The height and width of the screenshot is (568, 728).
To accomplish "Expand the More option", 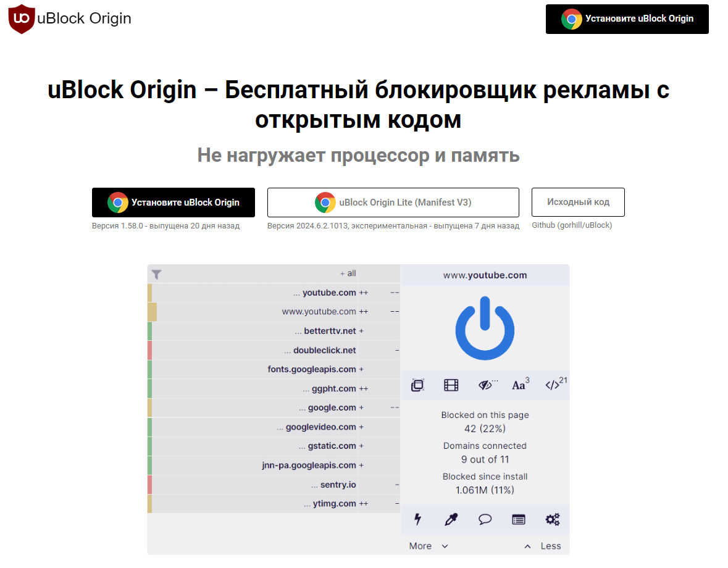I will pyautogui.click(x=428, y=546).
